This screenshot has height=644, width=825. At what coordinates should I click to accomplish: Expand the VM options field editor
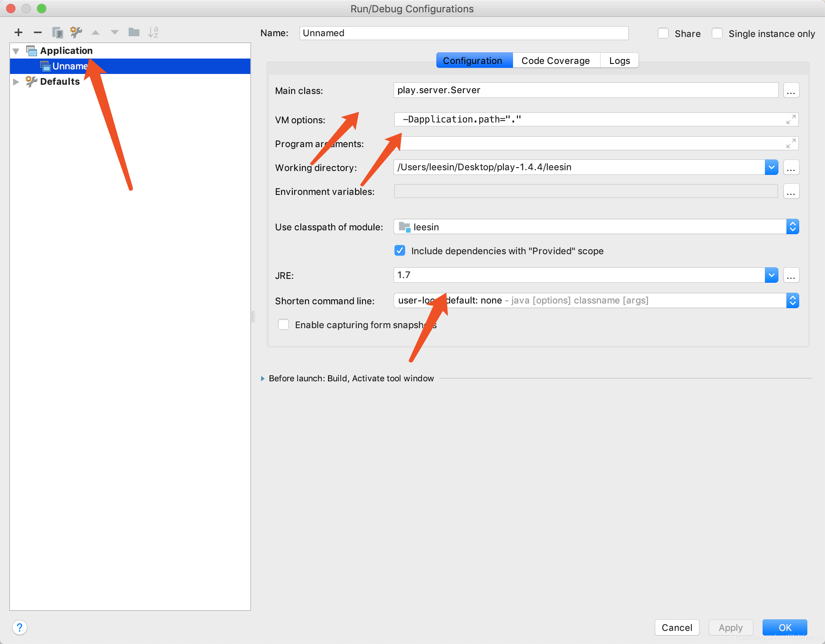click(790, 120)
